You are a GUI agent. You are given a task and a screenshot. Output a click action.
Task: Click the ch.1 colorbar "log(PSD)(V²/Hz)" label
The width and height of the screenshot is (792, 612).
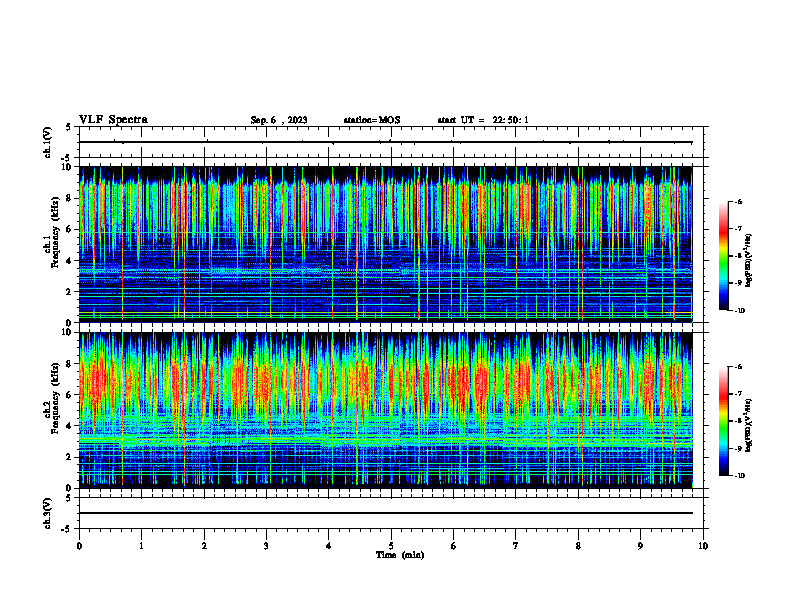[x=749, y=261]
